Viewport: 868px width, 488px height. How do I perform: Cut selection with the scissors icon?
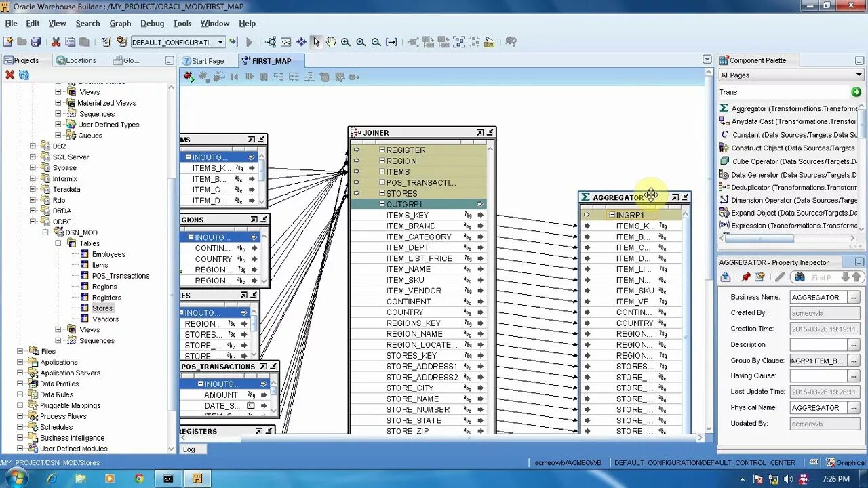pyautogui.click(x=56, y=42)
